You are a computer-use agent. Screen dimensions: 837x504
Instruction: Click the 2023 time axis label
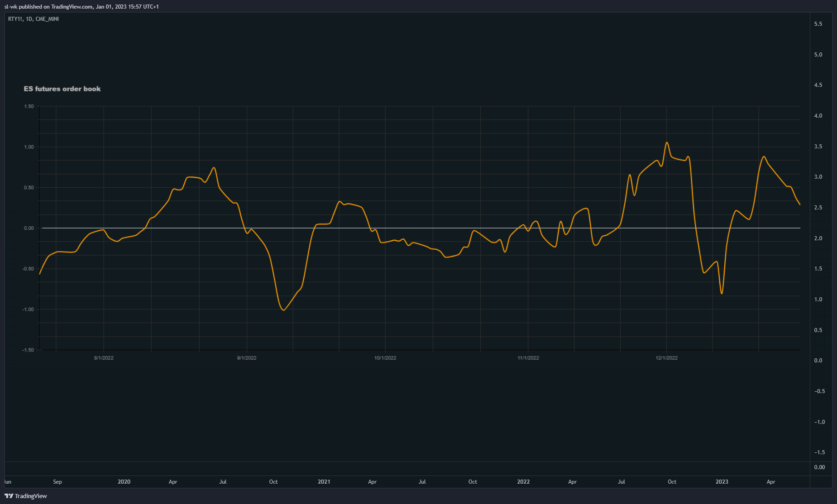click(x=722, y=482)
